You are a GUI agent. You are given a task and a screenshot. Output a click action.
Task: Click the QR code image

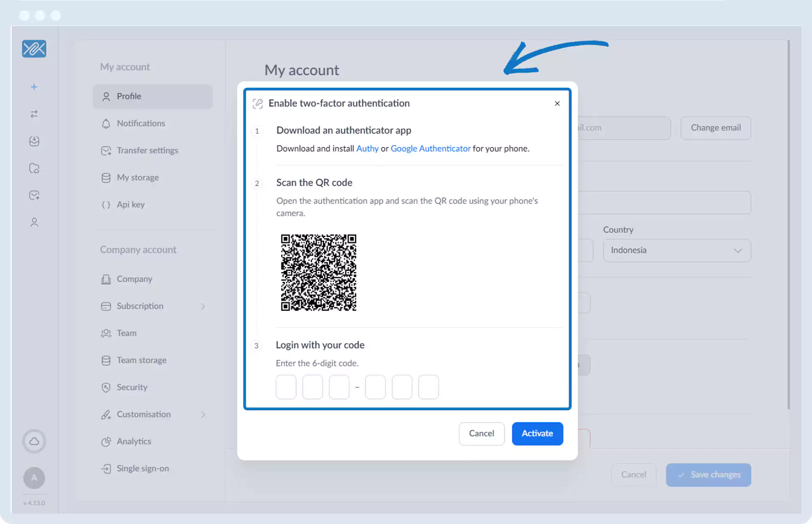coord(319,272)
